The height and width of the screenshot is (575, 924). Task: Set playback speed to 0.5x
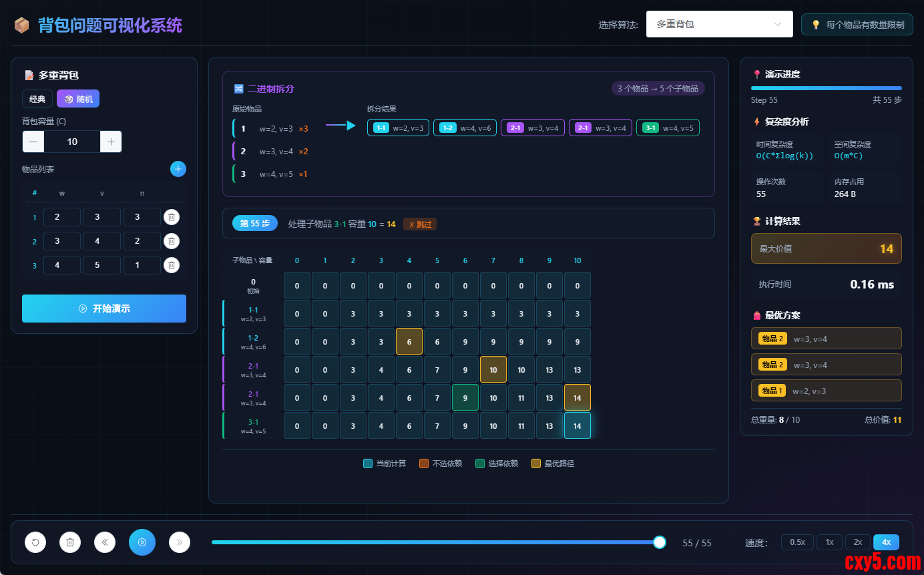point(797,542)
